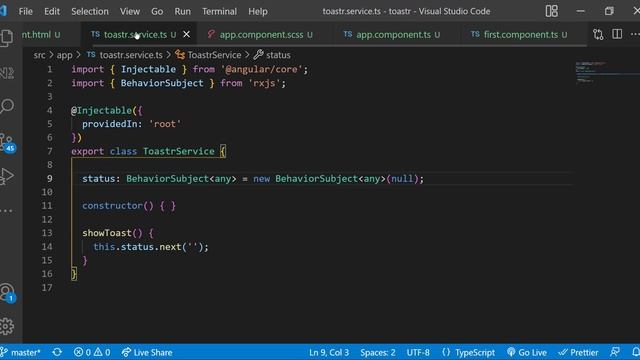Open the editor More Actions ellipsis
The width and height of the screenshot is (640, 360).
pos(635,34)
